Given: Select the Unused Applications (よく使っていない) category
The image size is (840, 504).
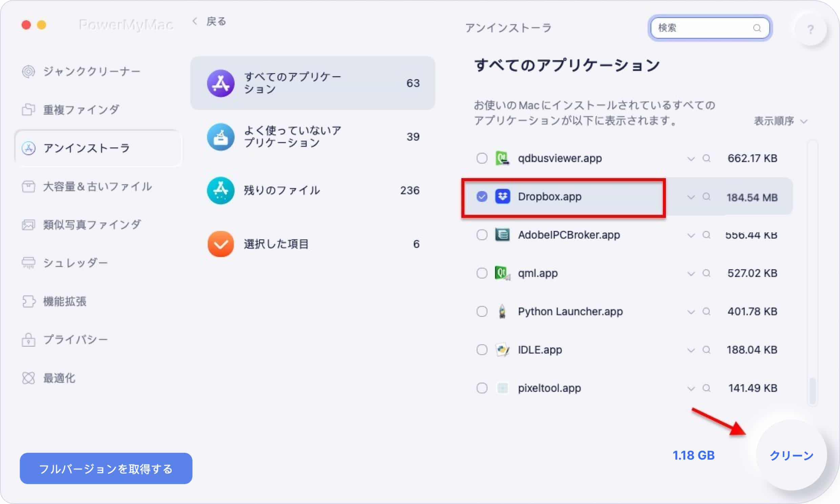Looking at the screenshot, I should pos(313,137).
